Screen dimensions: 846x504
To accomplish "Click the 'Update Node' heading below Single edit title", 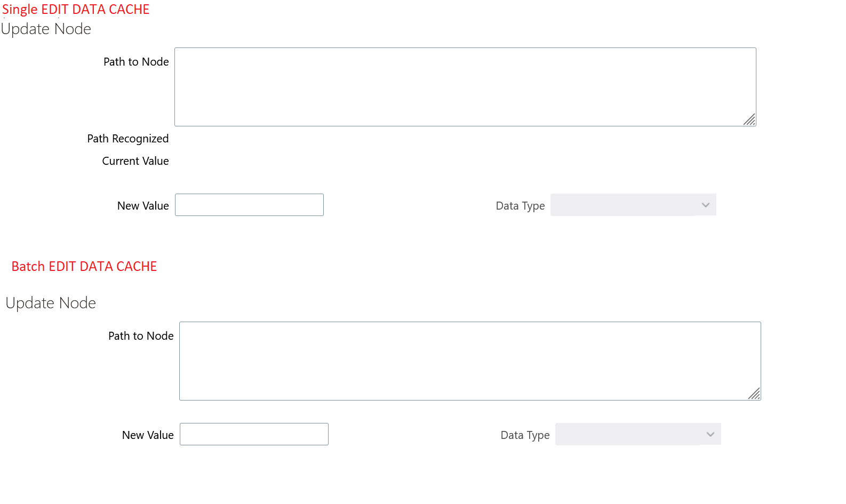I will 46,29.
